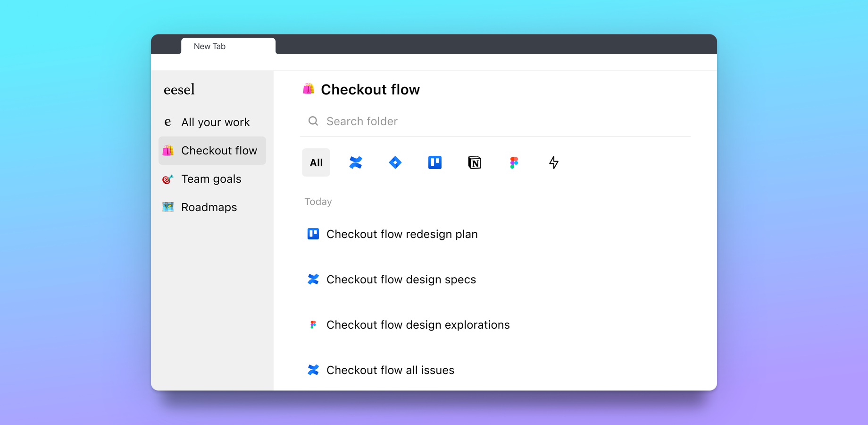
Task: Filter by Trello icon
Action: click(x=435, y=162)
